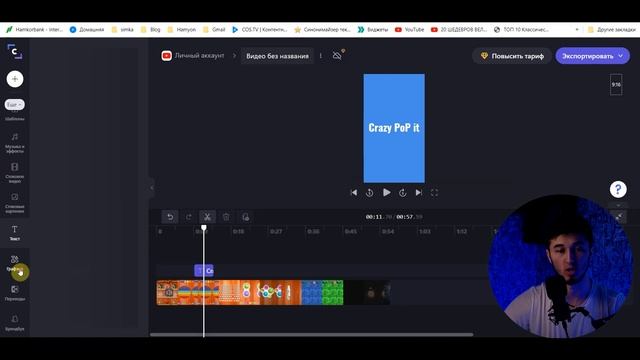Image resolution: width=640 pixels, height=360 pixels.
Task: Collapse the side panel with the arrow
Action: click(x=151, y=188)
